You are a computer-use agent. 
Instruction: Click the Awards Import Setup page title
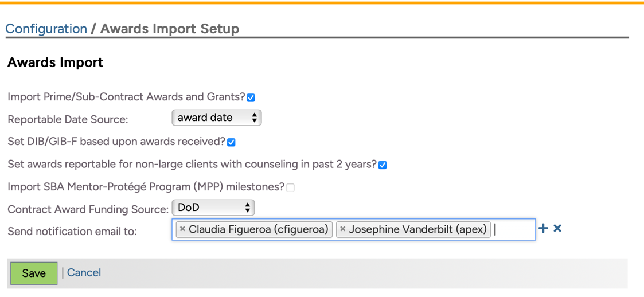170,29
